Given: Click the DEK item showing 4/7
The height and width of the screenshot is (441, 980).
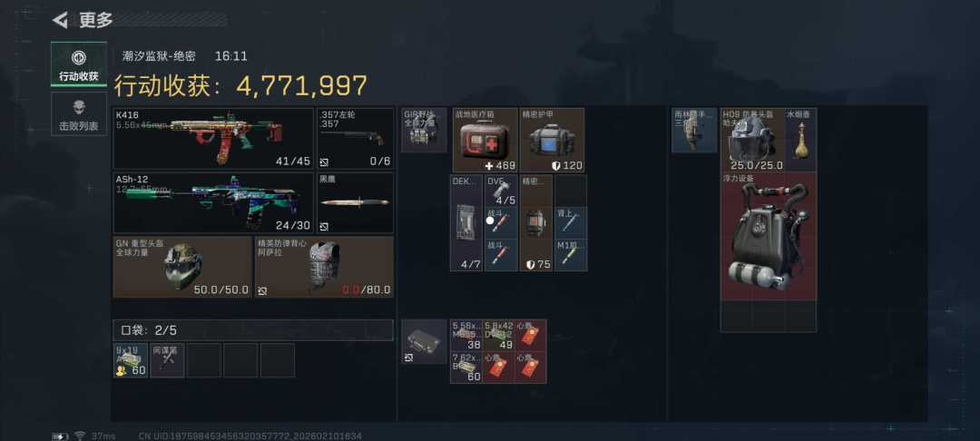Looking at the screenshot, I should point(466,223).
